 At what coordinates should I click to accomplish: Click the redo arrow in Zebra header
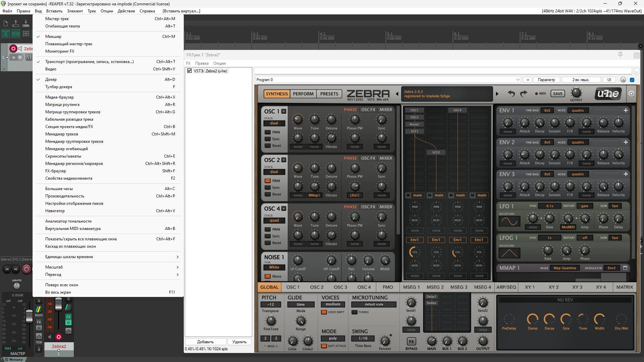524,94
